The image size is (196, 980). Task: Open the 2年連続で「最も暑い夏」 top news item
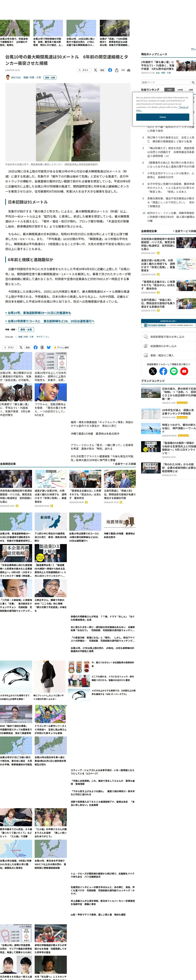point(158,65)
